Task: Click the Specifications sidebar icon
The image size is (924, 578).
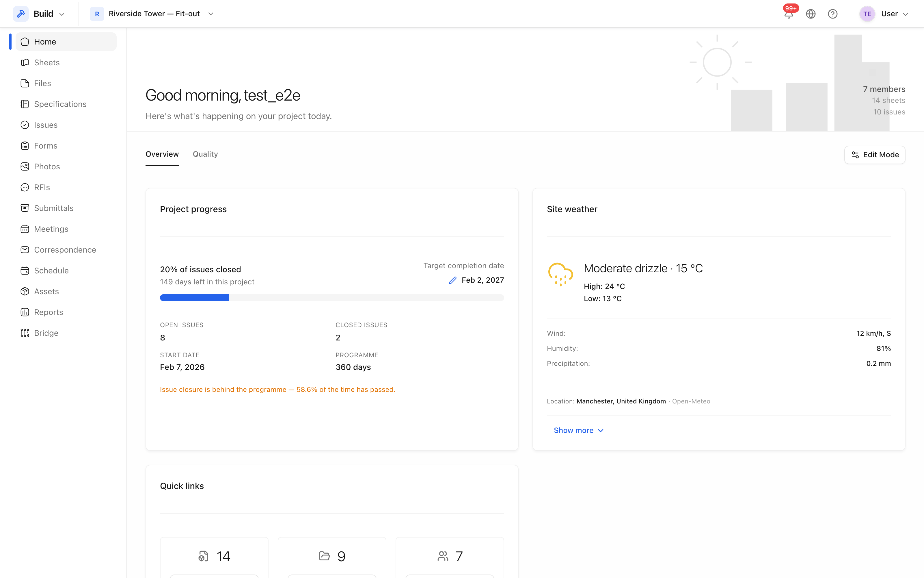Action: tap(25, 104)
